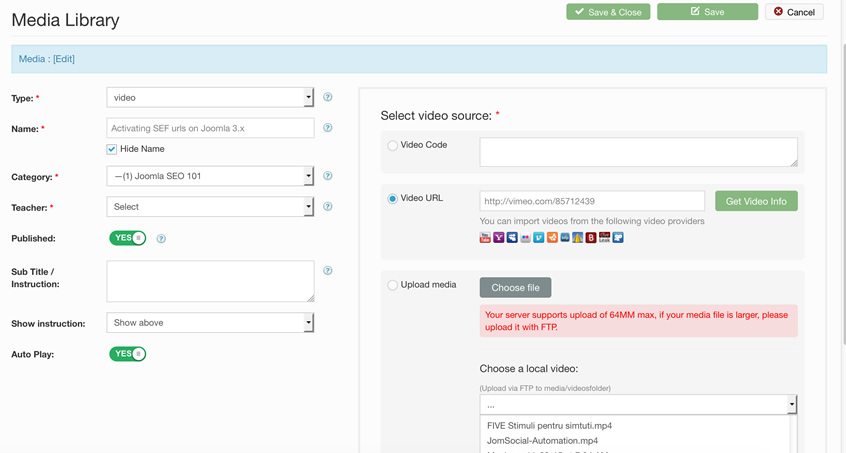
Task: Open the Category dropdown Joomla SEO 101
Action: pyautogui.click(x=210, y=176)
